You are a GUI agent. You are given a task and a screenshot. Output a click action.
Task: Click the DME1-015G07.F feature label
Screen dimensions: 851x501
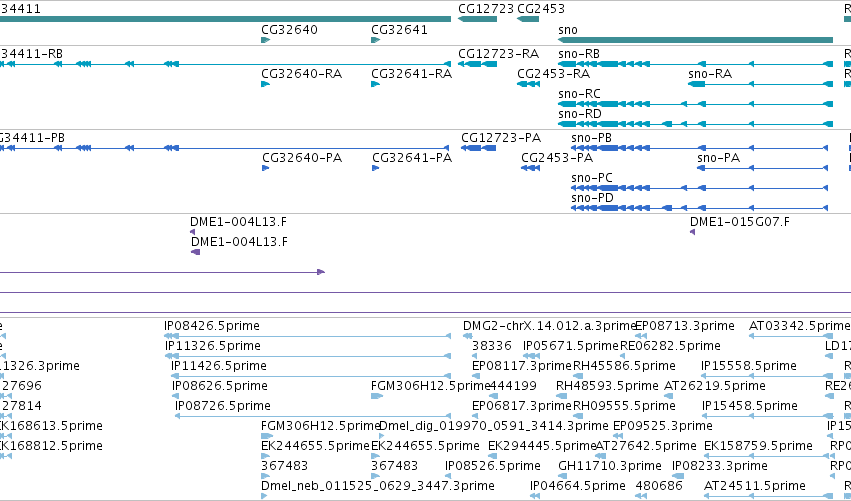click(740, 222)
